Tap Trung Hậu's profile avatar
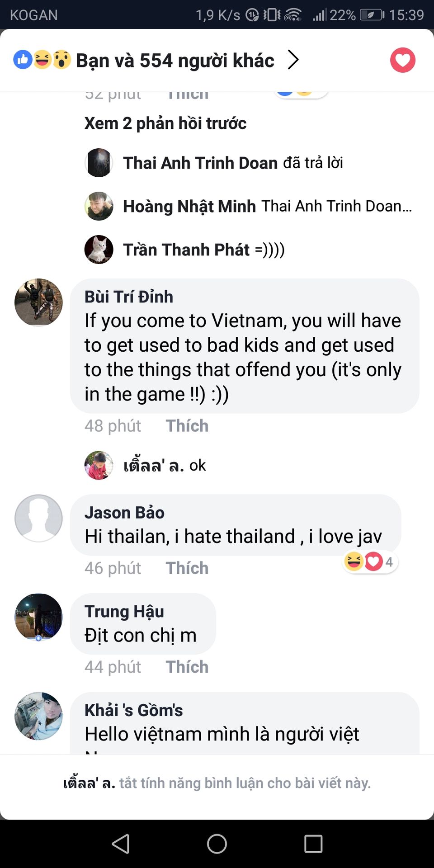Image resolution: width=434 pixels, height=868 pixels. coord(38,617)
